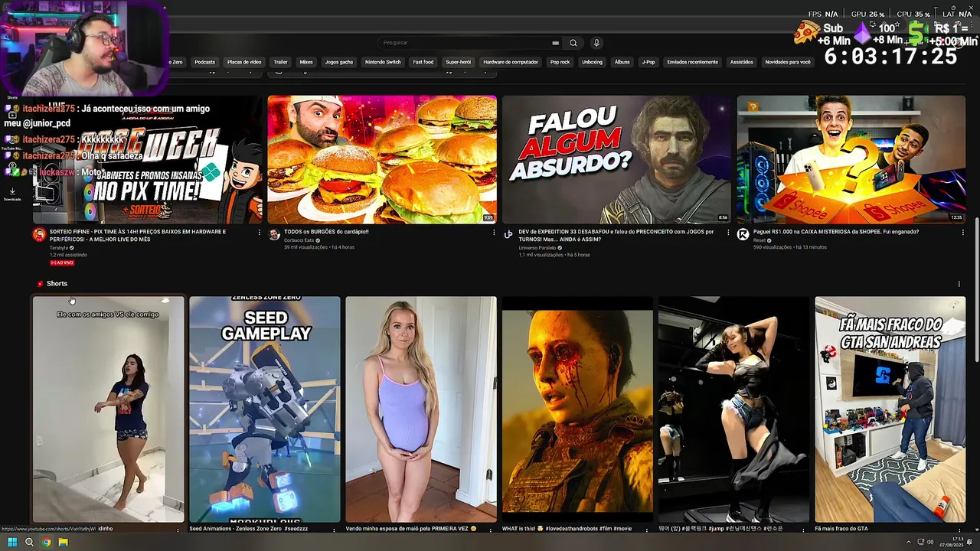Click the taskbar clock showing 17:13
980x551 pixels.
(x=952, y=542)
